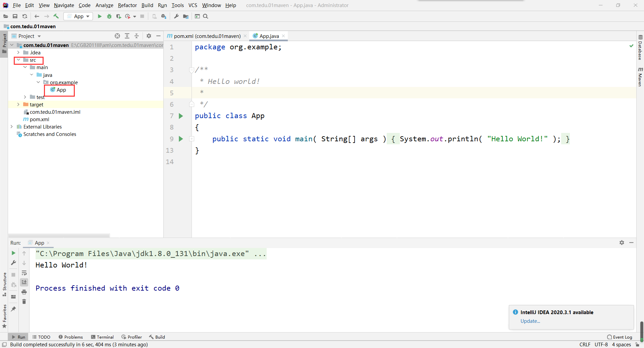The width and height of the screenshot is (644, 348).
Task: Rerun App in Run tool window
Action: click(13, 253)
